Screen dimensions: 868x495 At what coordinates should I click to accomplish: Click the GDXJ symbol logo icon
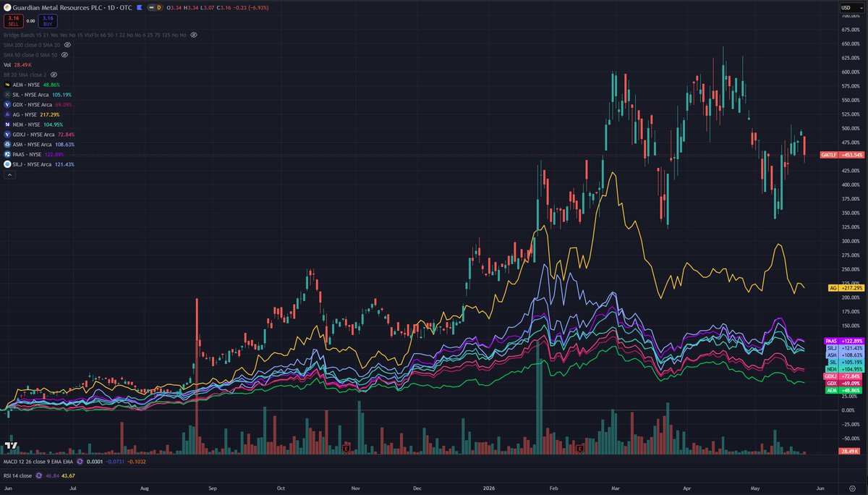pos(7,135)
